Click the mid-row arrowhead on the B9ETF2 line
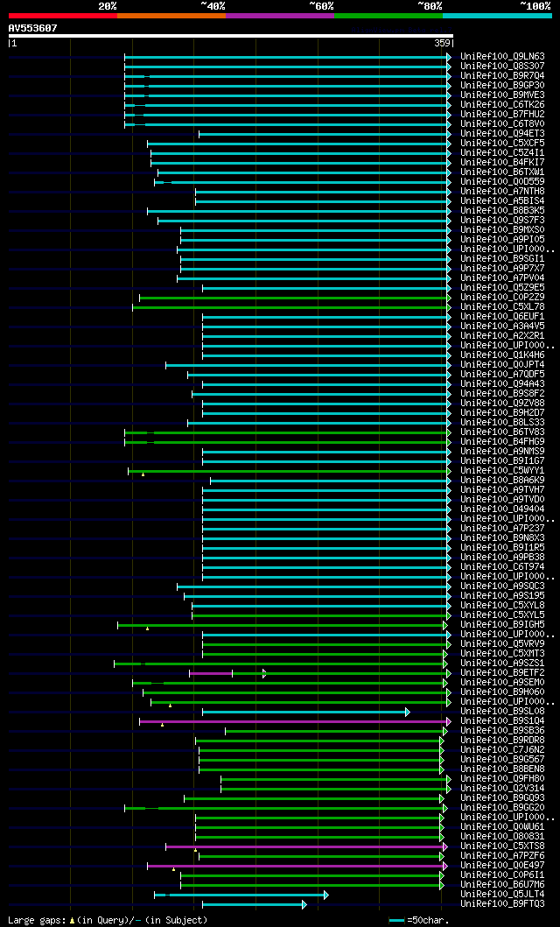The image size is (560, 927). 264,673
